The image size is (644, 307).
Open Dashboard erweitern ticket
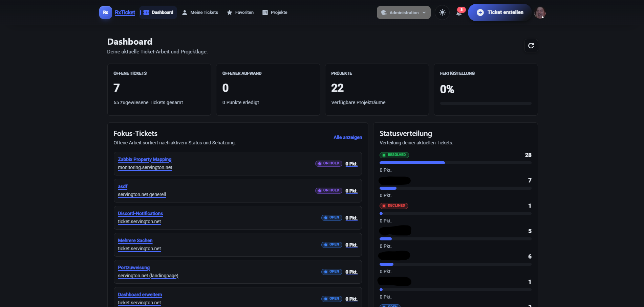tap(140, 294)
